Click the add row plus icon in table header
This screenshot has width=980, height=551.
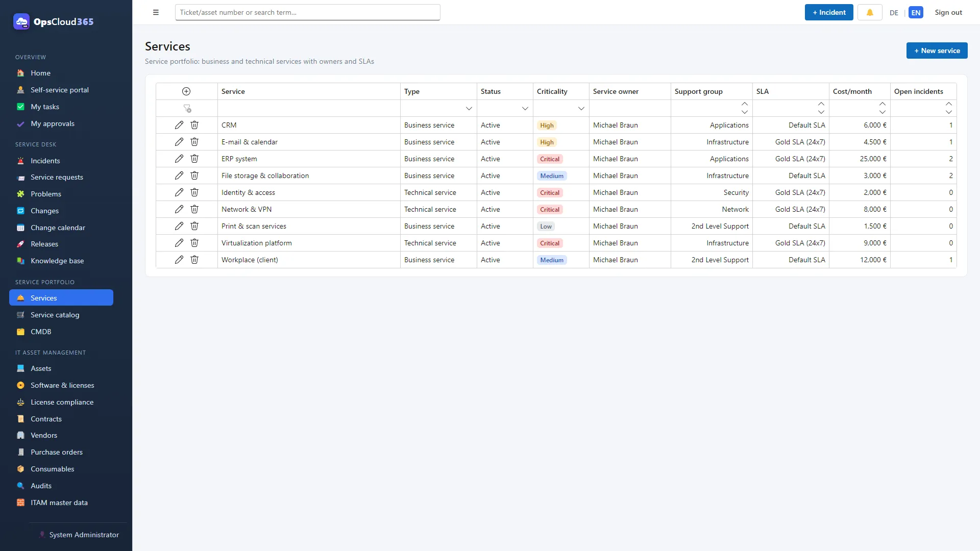[x=186, y=91]
